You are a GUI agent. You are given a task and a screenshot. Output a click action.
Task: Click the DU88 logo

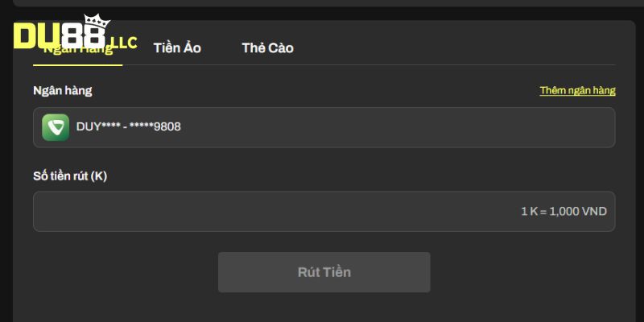tap(75, 33)
